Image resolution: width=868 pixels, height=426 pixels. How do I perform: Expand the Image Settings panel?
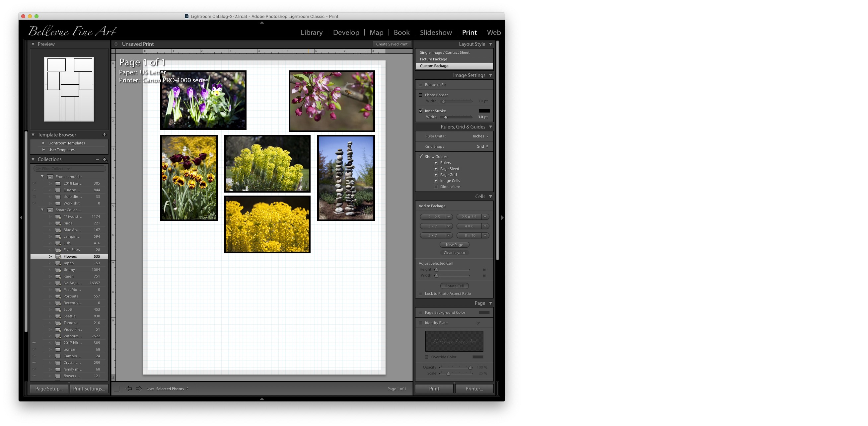coord(490,75)
